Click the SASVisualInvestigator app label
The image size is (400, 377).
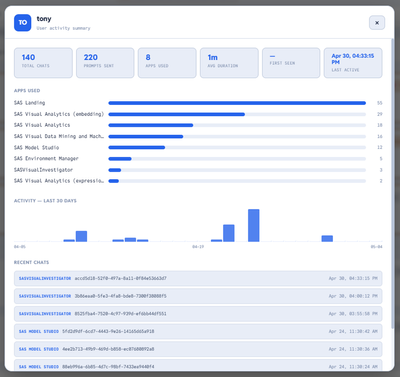tap(43, 170)
